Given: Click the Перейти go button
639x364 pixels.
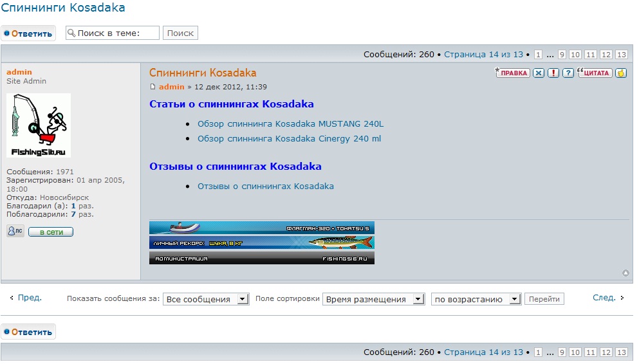Looking at the screenshot, I should [544, 299].
